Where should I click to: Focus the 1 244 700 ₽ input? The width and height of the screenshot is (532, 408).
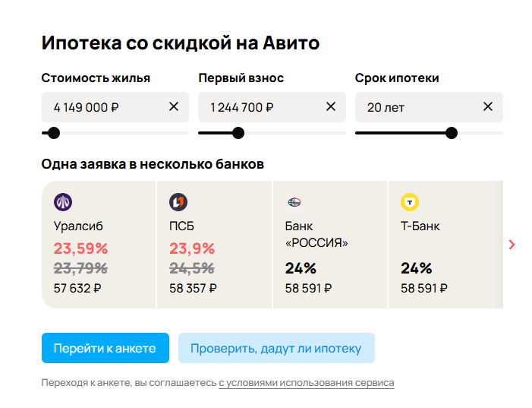(x=258, y=107)
